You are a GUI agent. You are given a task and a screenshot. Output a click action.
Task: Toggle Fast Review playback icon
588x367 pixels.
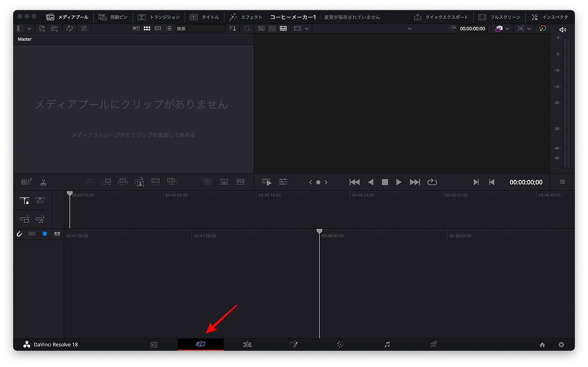click(267, 182)
